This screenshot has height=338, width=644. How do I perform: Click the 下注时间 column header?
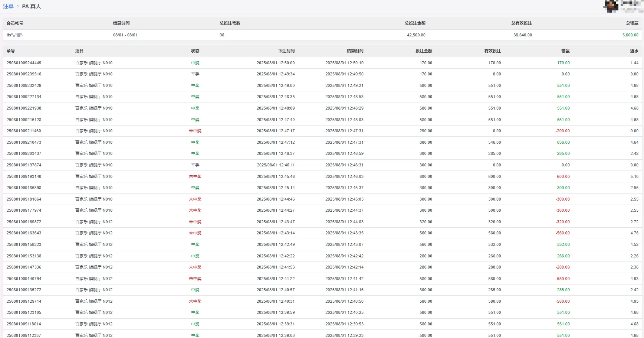[286, 51]
